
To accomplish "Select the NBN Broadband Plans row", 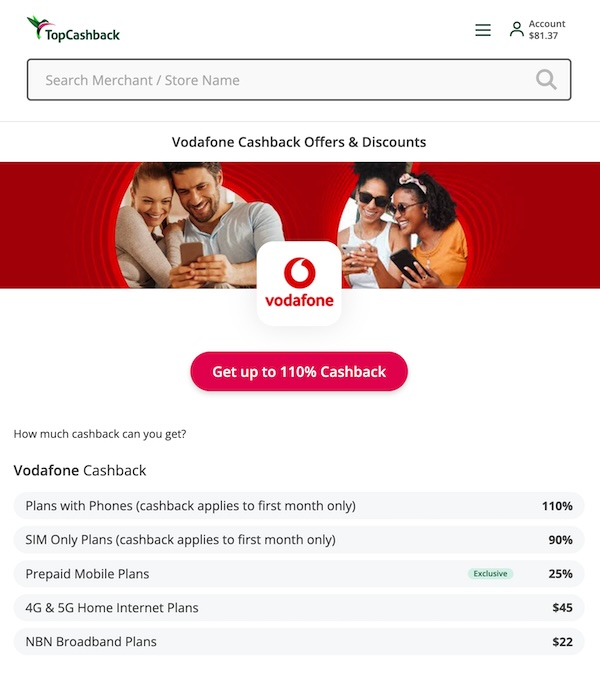I will [x=299, y=642].
